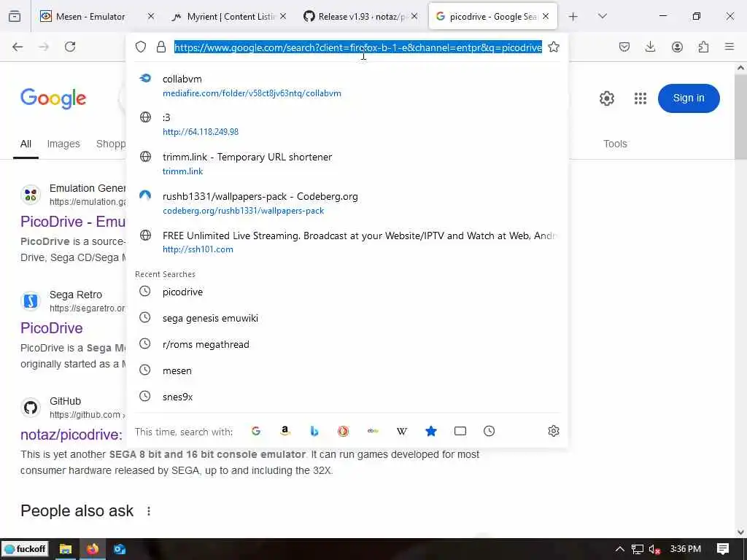
Task: Search this time with Amazon
Action: point(285,431)
